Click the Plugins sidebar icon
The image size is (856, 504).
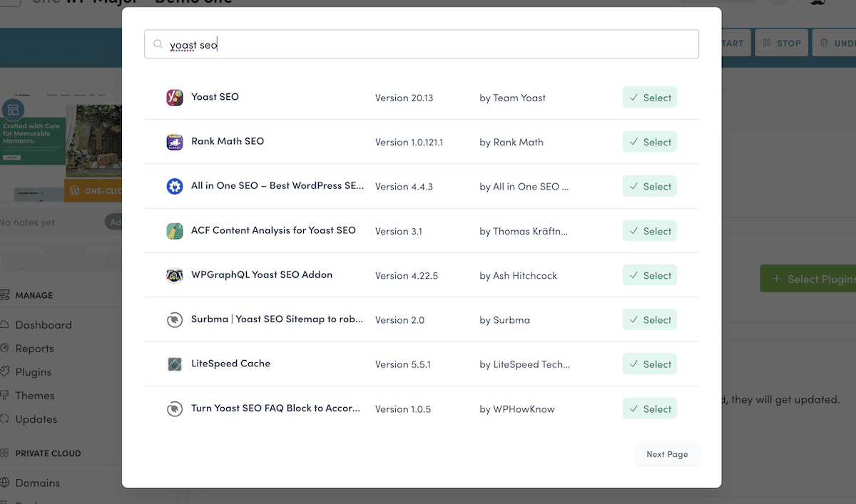4,371
